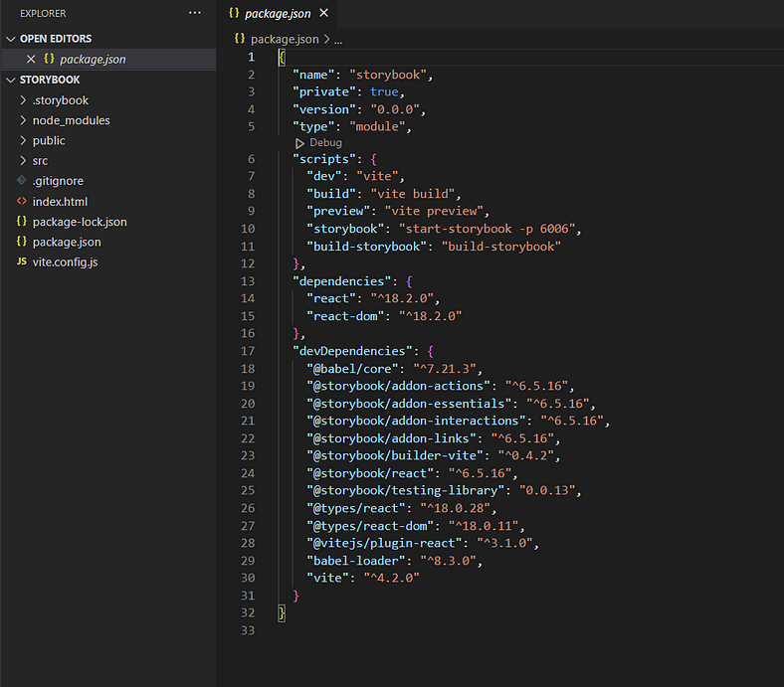Click the "vite build" string
The width and height of the screenshot is (784, 687).
click(413, 194)
